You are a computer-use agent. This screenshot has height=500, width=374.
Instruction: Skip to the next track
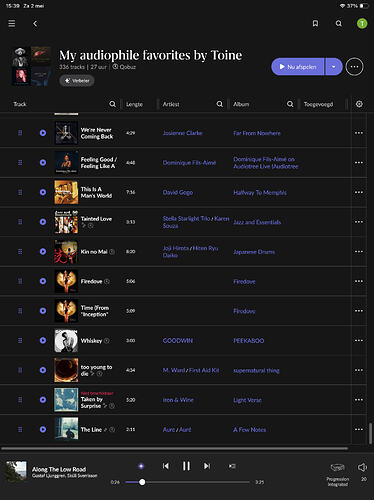click(x=207, y=466)
